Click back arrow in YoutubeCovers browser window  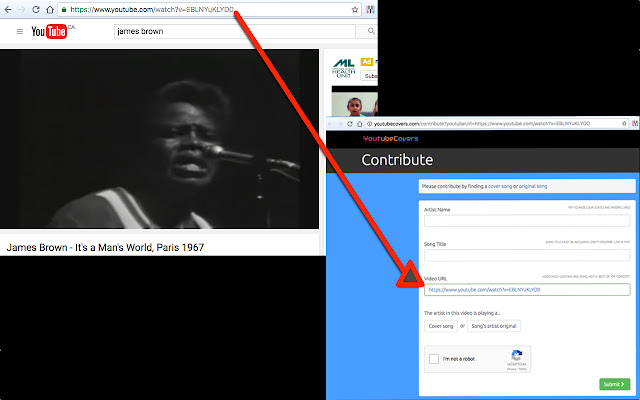330,124
